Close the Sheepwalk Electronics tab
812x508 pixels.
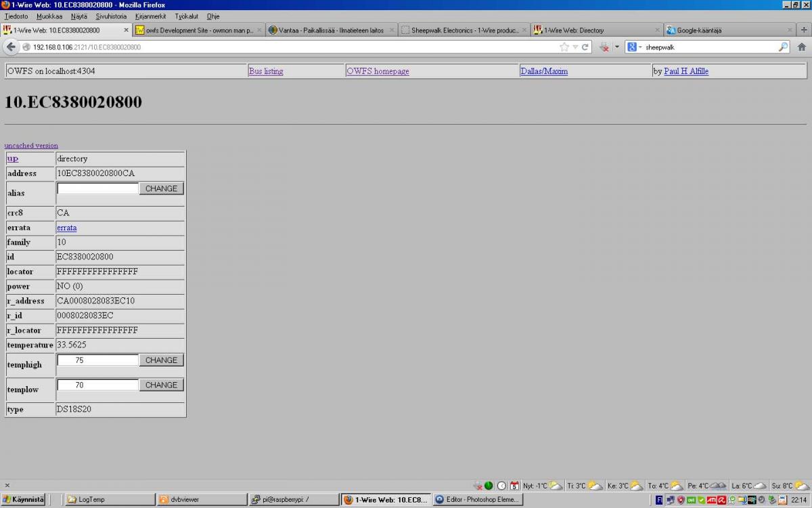524,30
